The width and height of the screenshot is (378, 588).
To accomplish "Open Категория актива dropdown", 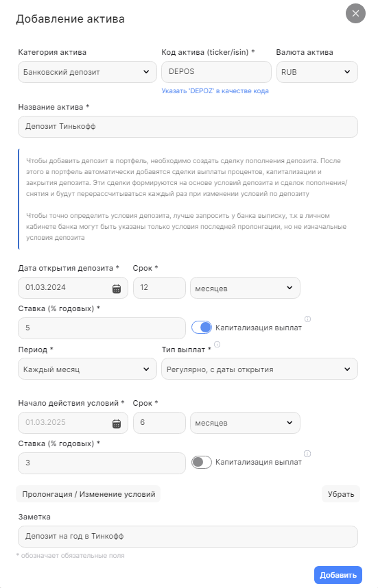I will coord(87,72).
